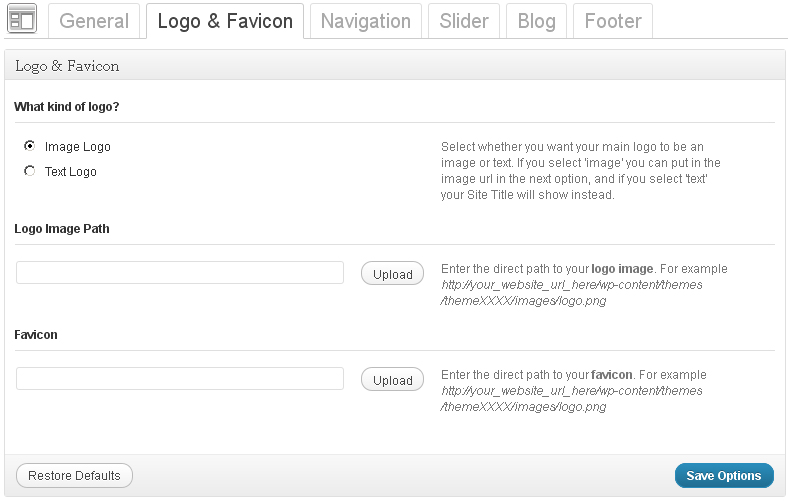Click the theme options layout icon
The image size is (788, 502).
click(22, 19)
